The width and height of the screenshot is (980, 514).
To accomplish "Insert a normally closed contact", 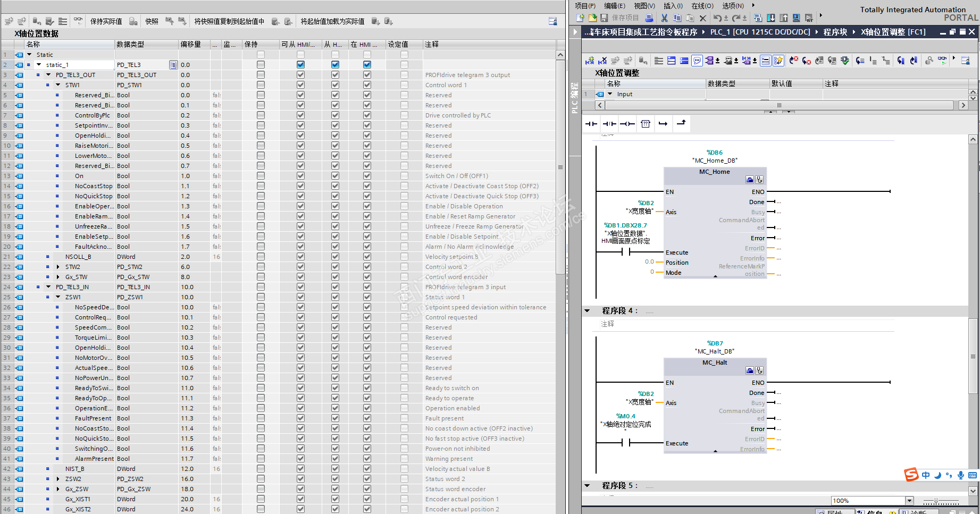I will pyautogui.click(x=609, y=124).
